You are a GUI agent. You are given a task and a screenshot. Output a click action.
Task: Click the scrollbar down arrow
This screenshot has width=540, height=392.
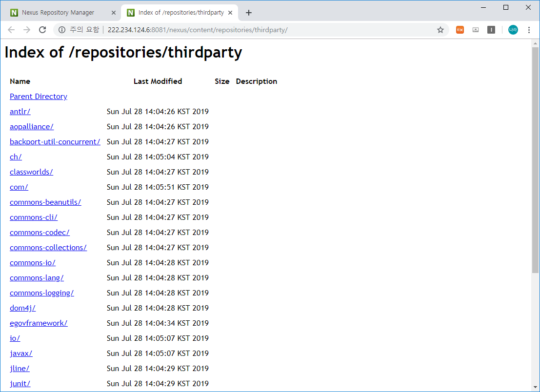pyautogui.click(x=535, y=387)
